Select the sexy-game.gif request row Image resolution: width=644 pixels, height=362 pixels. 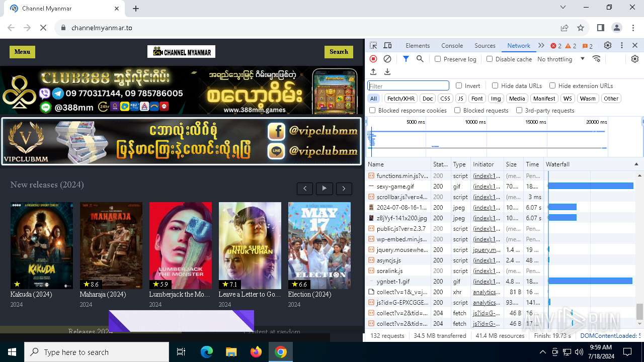[x=501, y=187]
